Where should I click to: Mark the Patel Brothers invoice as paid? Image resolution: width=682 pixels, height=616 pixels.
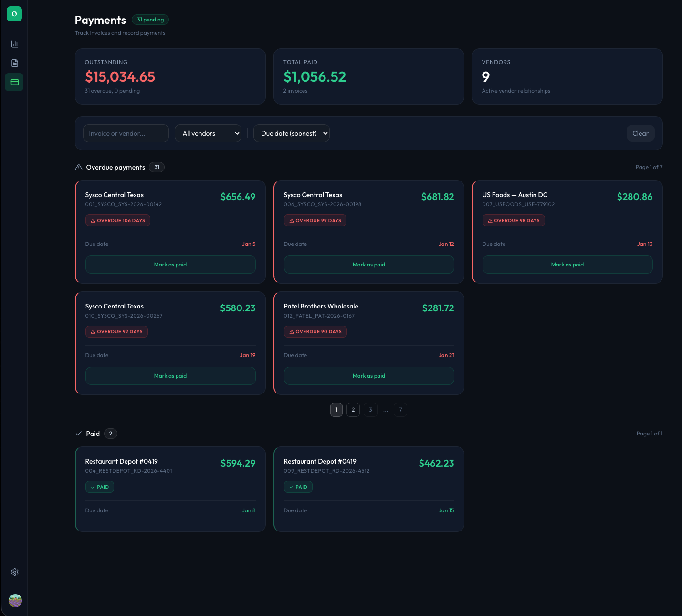369,376
